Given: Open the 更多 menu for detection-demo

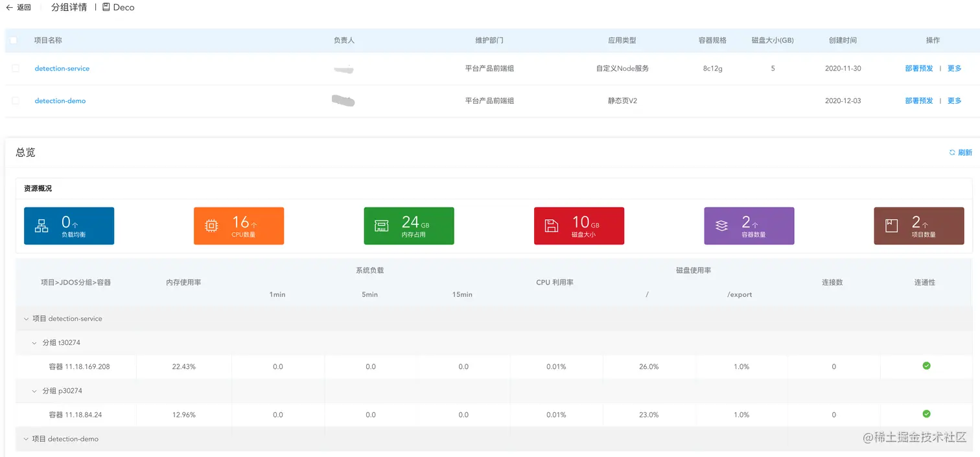Looking at the screenshot, I should [x=953, y=100].
